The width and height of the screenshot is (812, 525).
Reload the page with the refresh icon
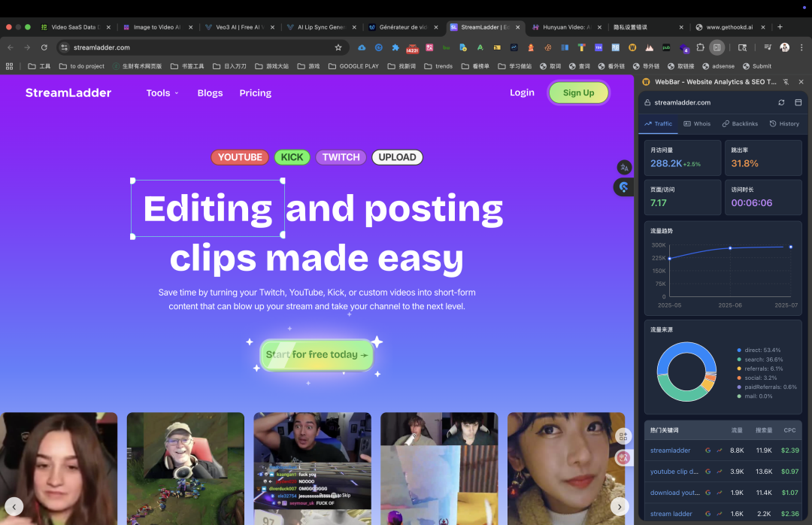[44, 47]
